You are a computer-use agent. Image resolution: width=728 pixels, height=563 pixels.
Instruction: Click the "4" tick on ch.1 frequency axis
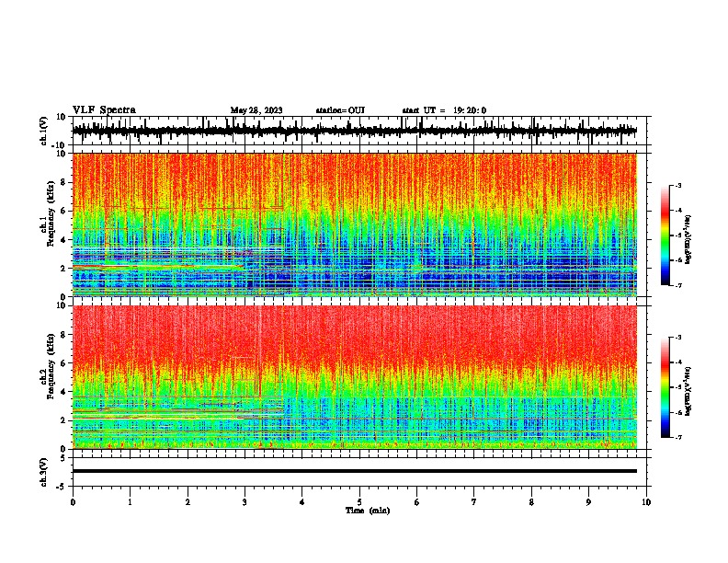63,240
